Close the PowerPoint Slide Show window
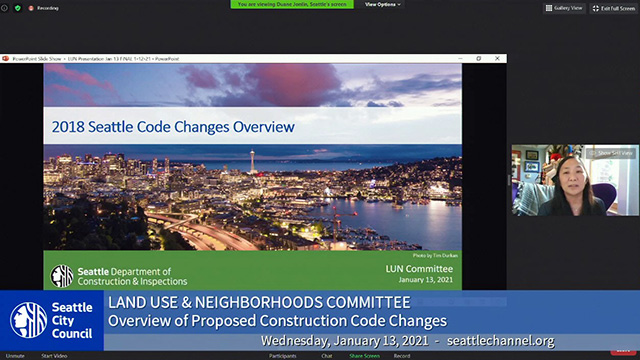 [x=497, y=59]
